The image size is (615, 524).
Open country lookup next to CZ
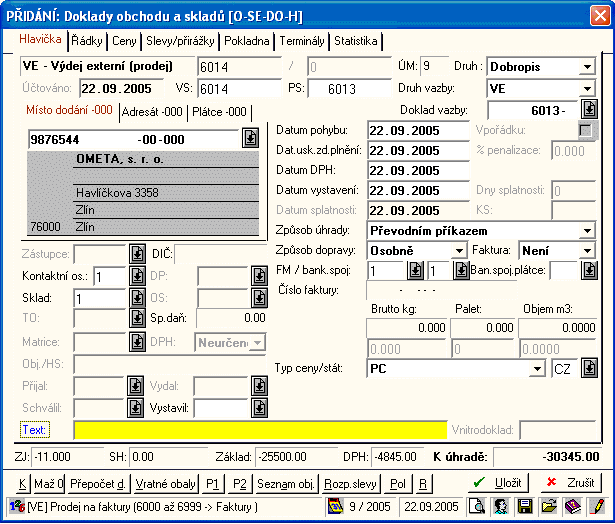pyautogui.click(x=590, y=368)
